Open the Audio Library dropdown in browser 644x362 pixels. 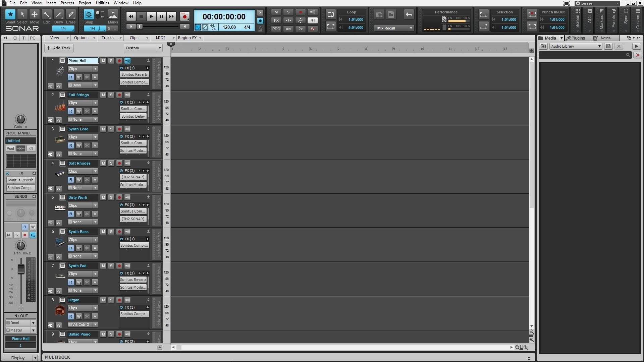pyautogui.click(x=576, y=46)
